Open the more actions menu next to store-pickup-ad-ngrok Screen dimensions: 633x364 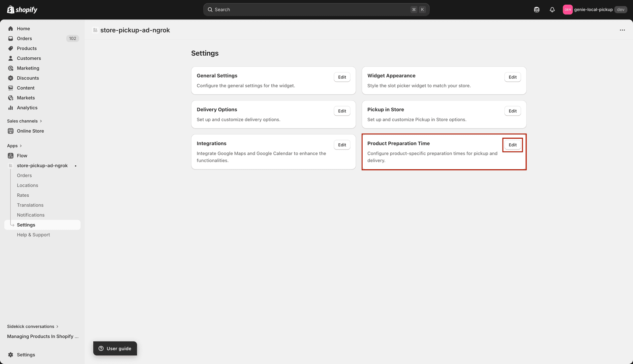tap(622, 30)
